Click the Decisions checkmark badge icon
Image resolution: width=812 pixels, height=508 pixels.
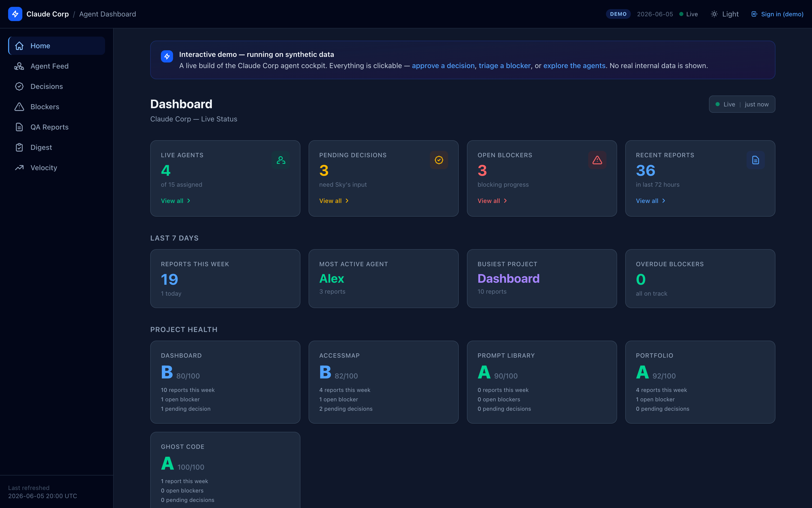[x=20, y=86]
